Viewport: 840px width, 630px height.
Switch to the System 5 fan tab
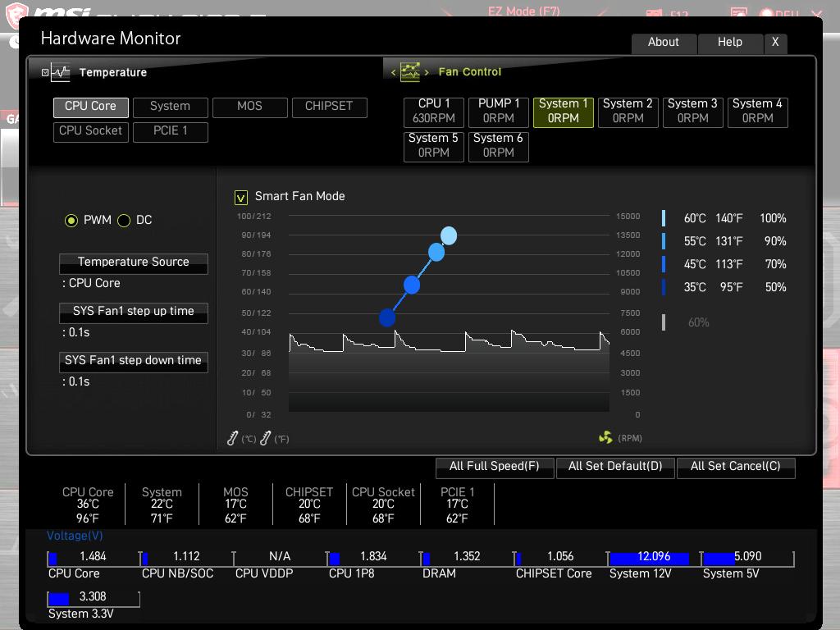coord(434,146)
